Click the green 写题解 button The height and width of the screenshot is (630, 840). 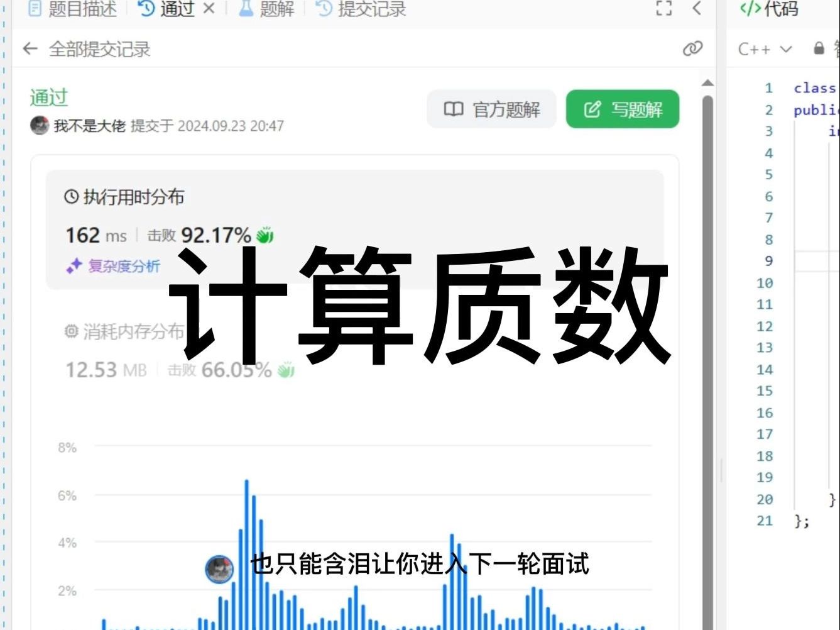pyautogui.click(x=622, y=109)
